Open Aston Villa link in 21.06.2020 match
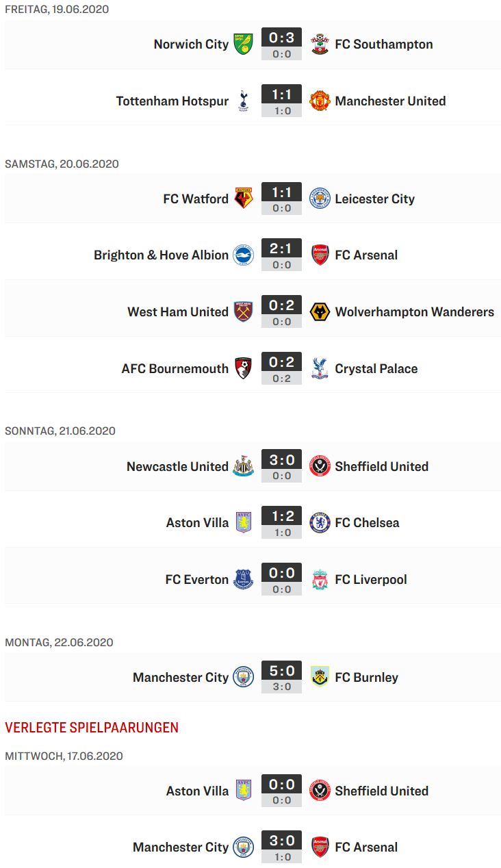The height and width of the screenshot is (868, 501). pos(197,523)
